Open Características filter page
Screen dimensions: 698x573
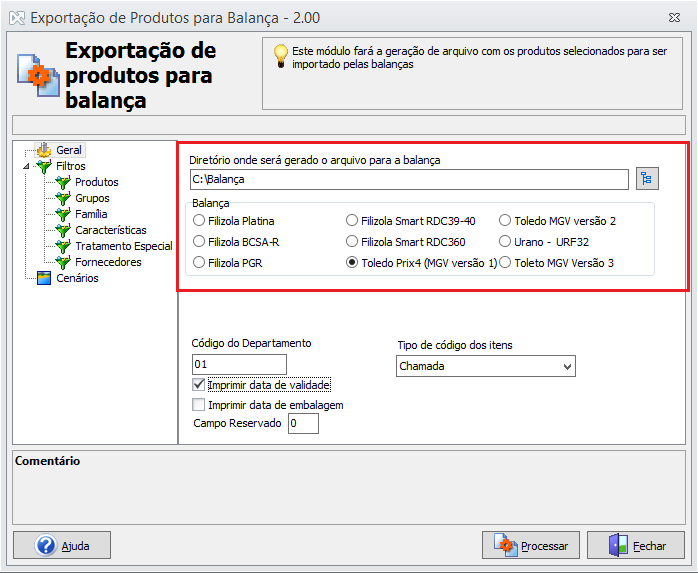(111, 230)
